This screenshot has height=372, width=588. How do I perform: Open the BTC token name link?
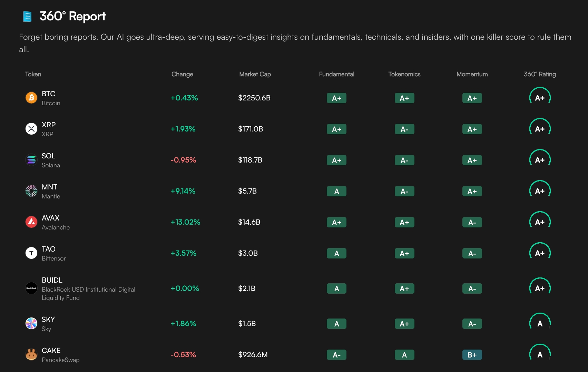(x=49, y=94)
